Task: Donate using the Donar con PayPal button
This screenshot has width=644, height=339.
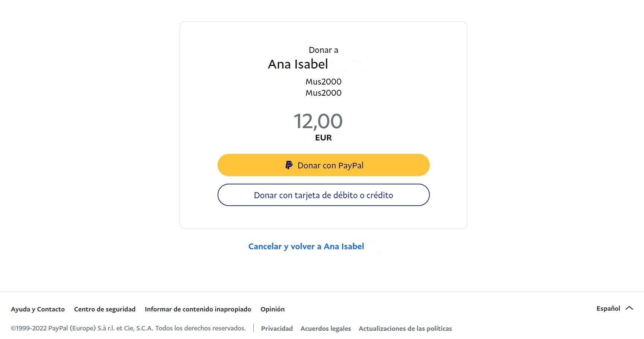Action: [x=323, y=165]
